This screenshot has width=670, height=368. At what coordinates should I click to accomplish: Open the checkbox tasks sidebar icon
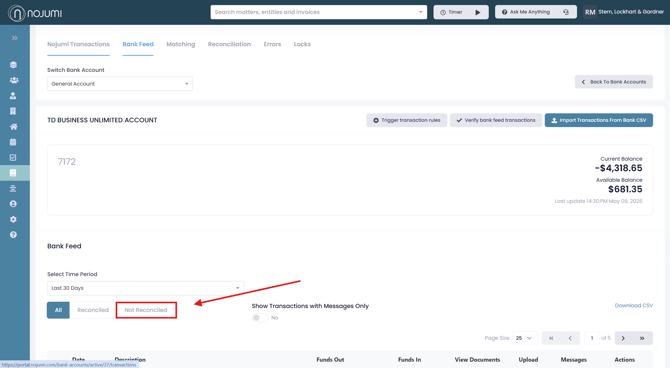[13, 158]
